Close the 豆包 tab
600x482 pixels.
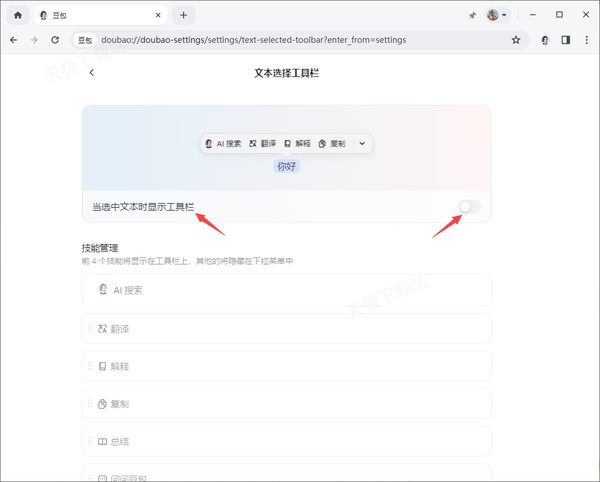pyautogui.click(x=158, y=15)
